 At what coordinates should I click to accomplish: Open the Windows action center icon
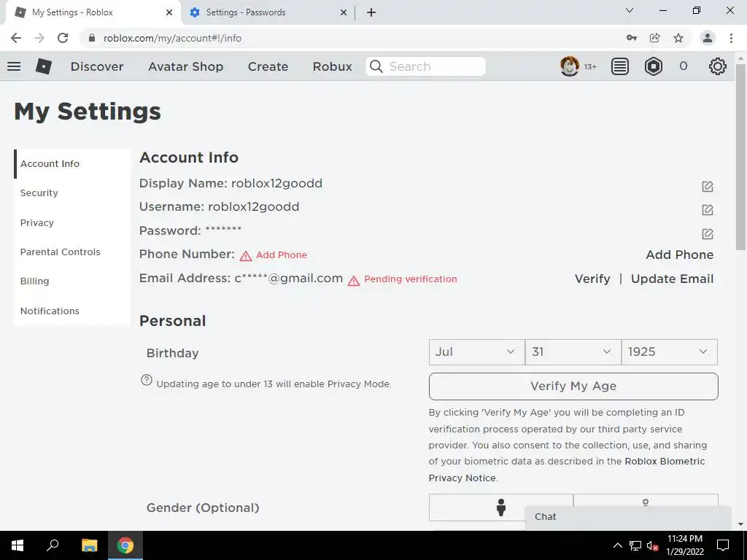pyautogui.click(x=723, y=545)
